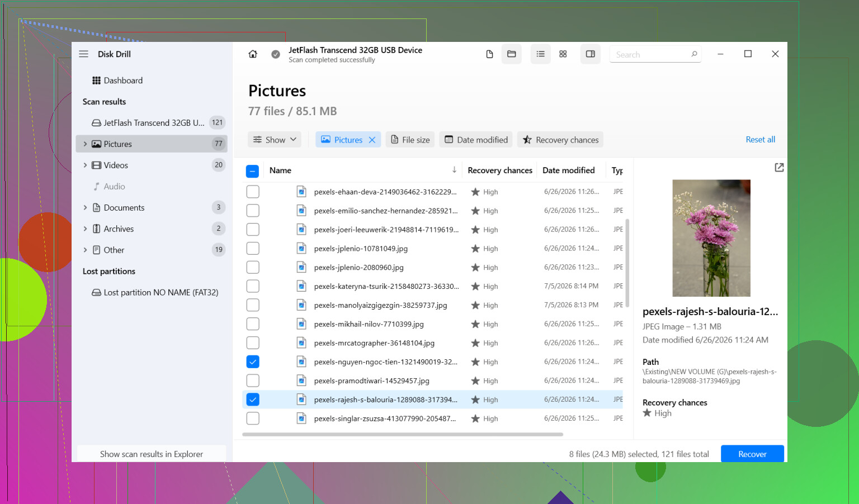859x504 pixels.
Task: Sort by Recovery chances column header
Action: click(x=500, y=170)
